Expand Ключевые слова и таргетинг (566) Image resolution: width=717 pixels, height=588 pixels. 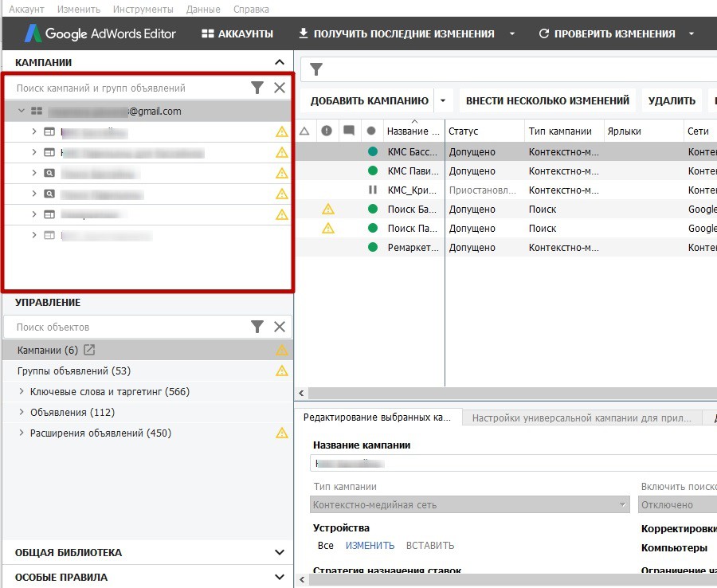coord(21,391)
